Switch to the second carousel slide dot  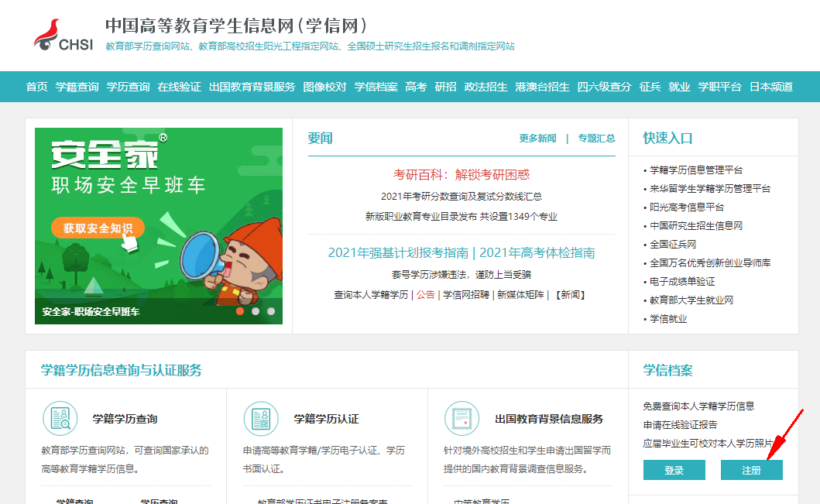(256, 311)
